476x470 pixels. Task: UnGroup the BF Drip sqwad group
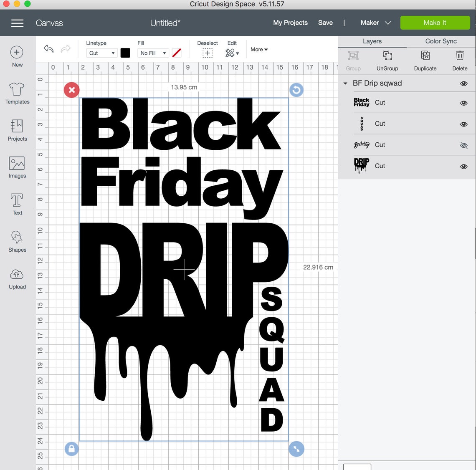pyautogui.click(x=387, y=61)
